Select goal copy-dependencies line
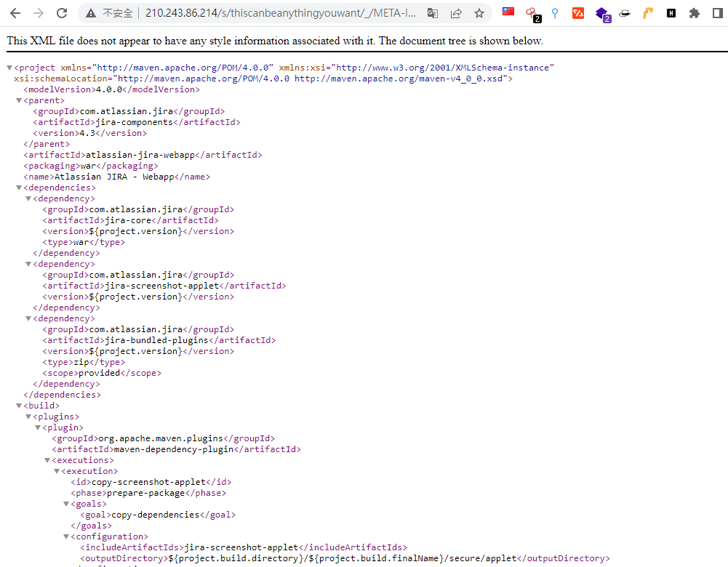 (x=158, y=515)
